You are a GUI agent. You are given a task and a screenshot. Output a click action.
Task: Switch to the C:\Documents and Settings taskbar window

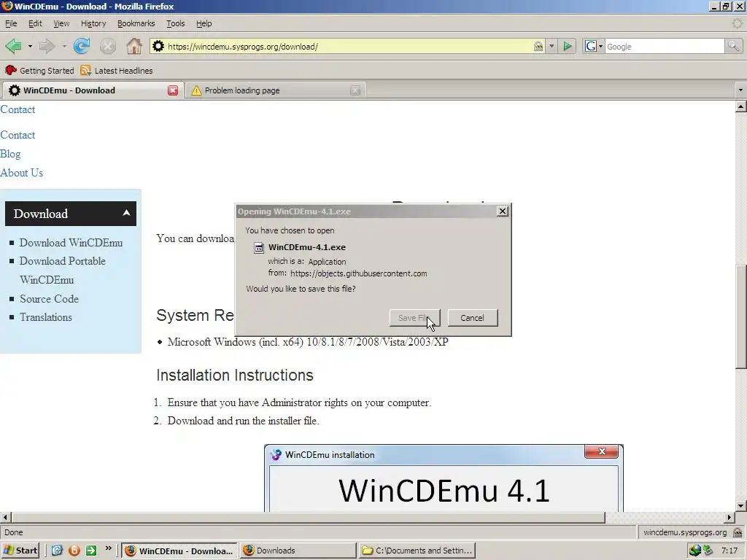[x=418, y=551]
